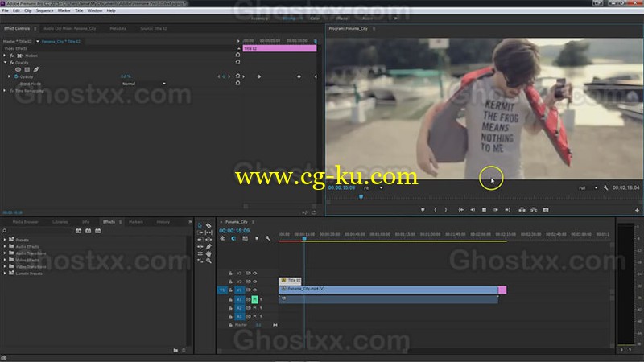644x362 pixels.
Task: Mute audio track A2
Action: (254, 308)
